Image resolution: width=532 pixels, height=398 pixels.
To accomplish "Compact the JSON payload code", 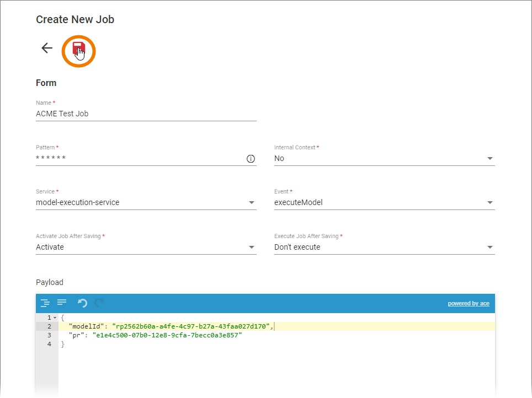I will (62, 303).
